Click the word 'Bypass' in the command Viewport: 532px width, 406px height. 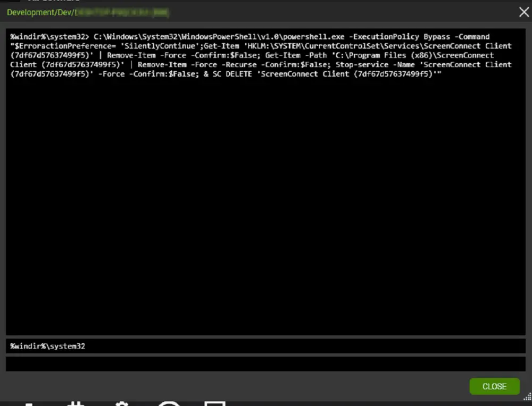click(437, 37)
